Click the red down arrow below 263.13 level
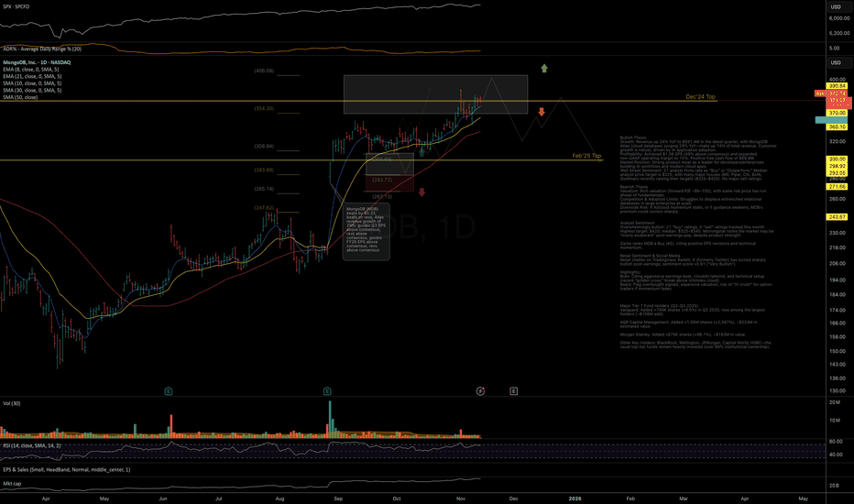 [422, 192]
